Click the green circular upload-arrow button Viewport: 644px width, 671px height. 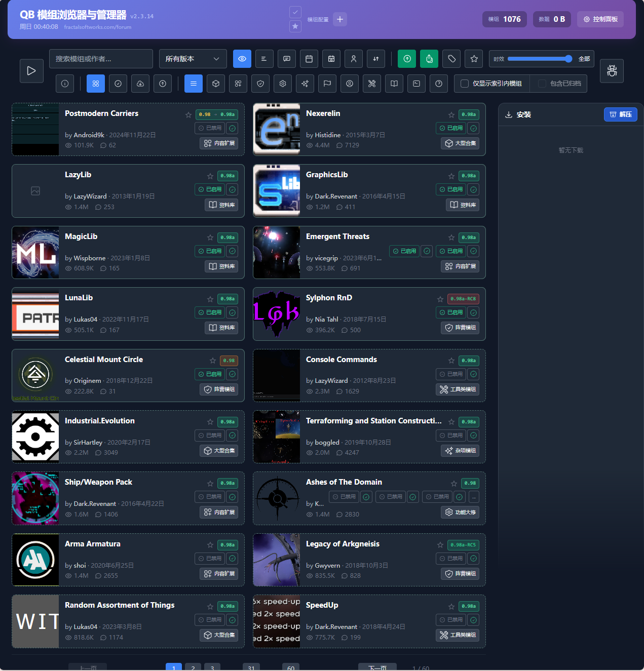pos(407,59)
